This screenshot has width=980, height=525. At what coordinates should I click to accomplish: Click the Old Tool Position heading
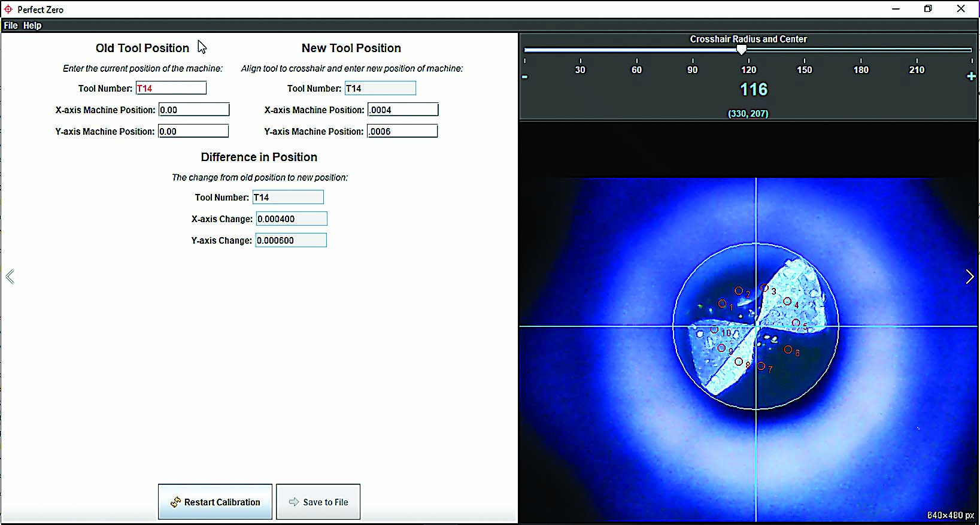[x=142, y=48]
